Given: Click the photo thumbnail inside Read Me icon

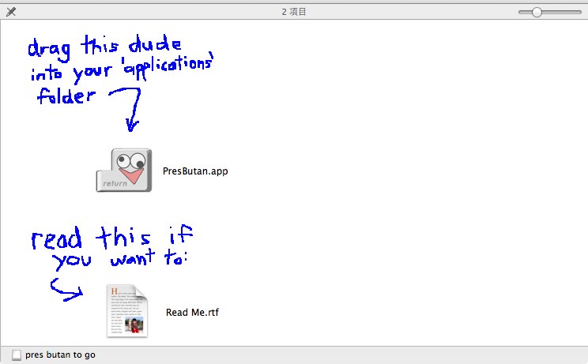Looking at the screenshot, I should click(137, 325).
